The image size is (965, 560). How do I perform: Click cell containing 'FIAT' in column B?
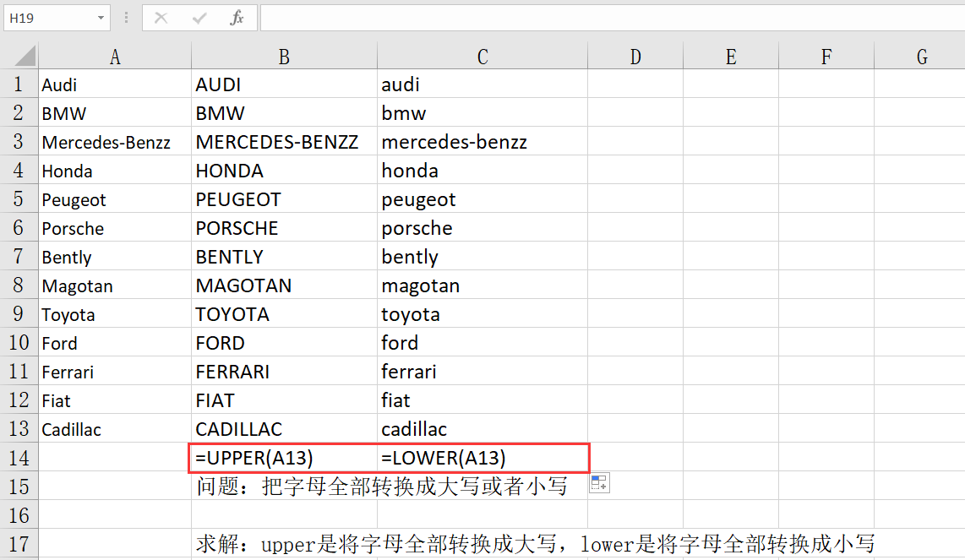point(284,400)
